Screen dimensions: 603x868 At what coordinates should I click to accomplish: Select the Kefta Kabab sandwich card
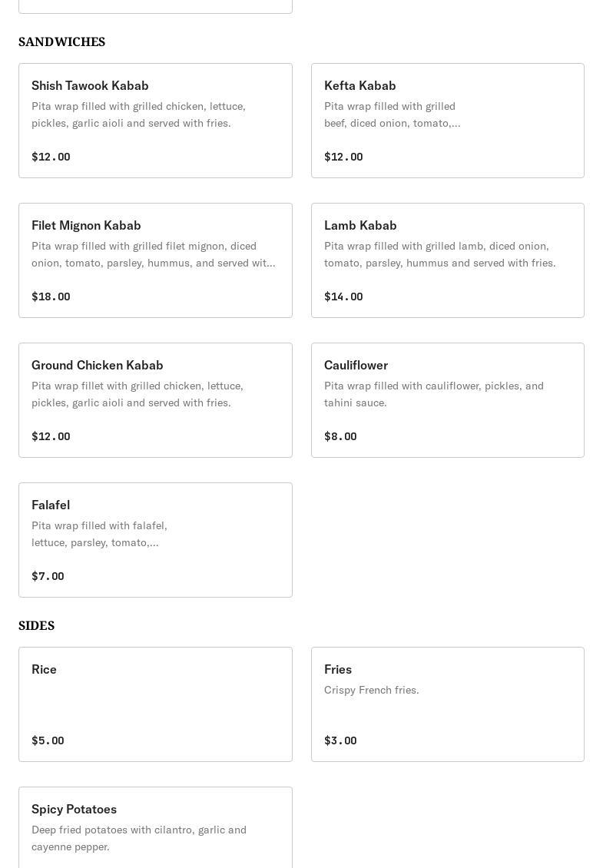447,121
